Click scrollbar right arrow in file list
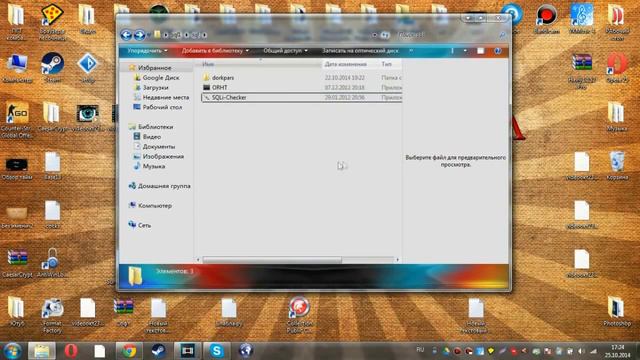Screen dimensions: 640x360 [398, 260]
